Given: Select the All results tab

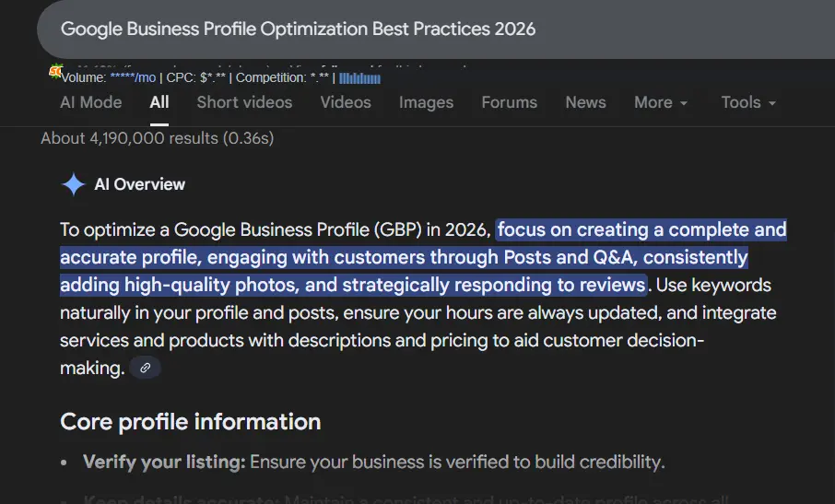Looking at the screenshot, I should point(159,102).
